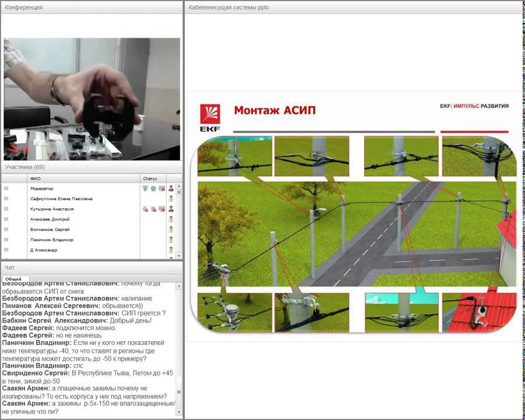This screenshot has height=420, width=525.
Task: Click the chat scrollbar thumb
Action: point(179,392)
